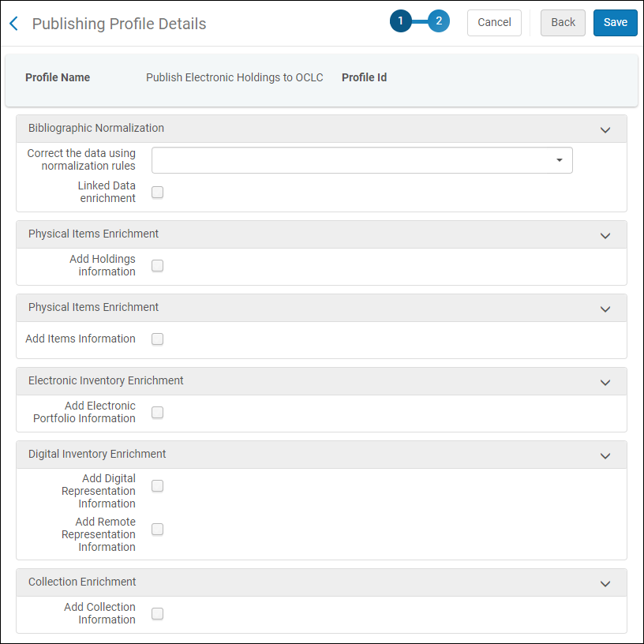The width and height of the screenshot is (644, 644).
Task: Check Add Holdings information
Action: (x=157, y=265)
